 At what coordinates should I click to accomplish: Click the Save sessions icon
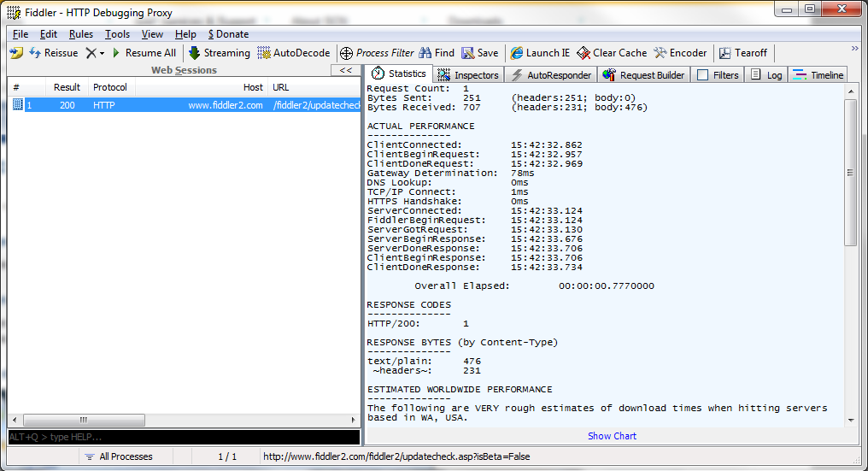(x=480, y=53)
